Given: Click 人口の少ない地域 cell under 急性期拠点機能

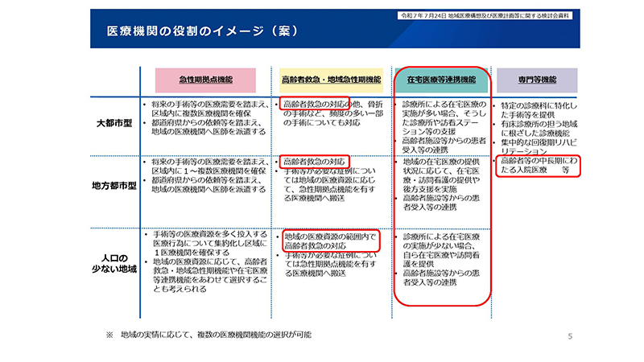Looking at the screenshot, I should point(204,262).
